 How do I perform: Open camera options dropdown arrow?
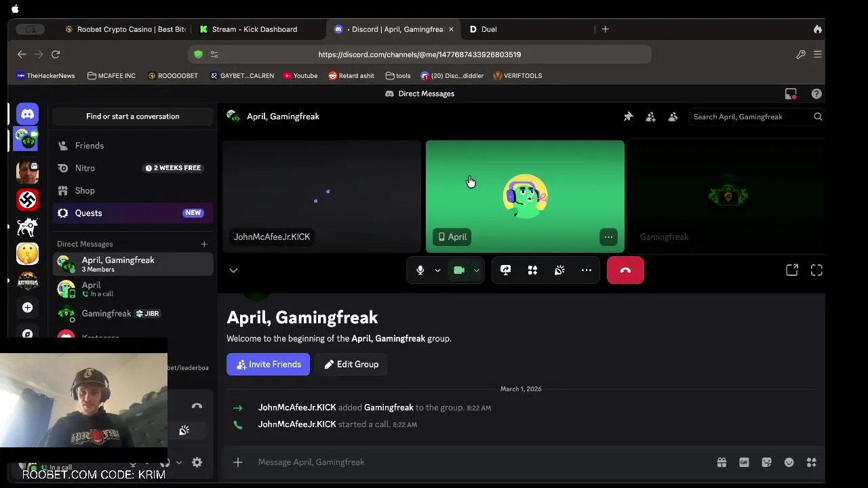tap(476, 270)
